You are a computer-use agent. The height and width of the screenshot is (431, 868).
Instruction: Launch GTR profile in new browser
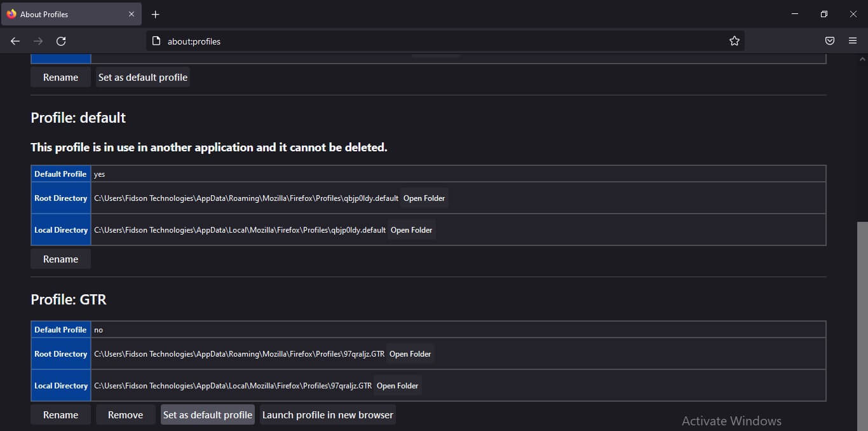click(327, 414)
